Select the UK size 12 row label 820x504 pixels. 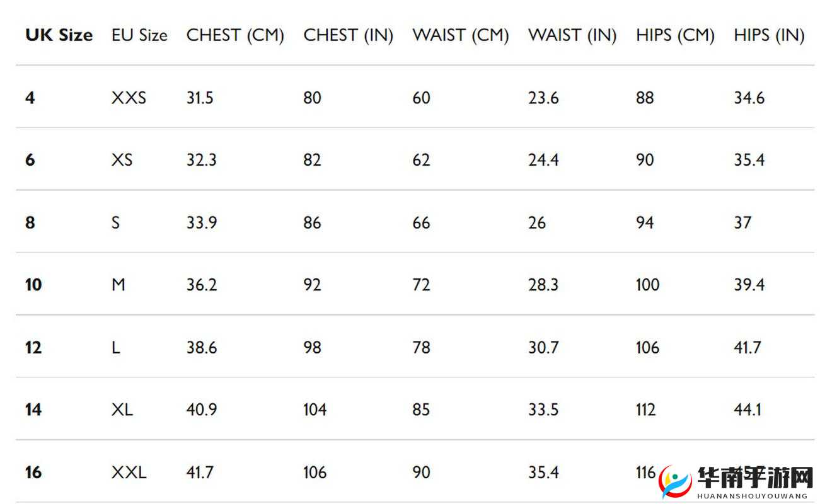tap(33, 347)
